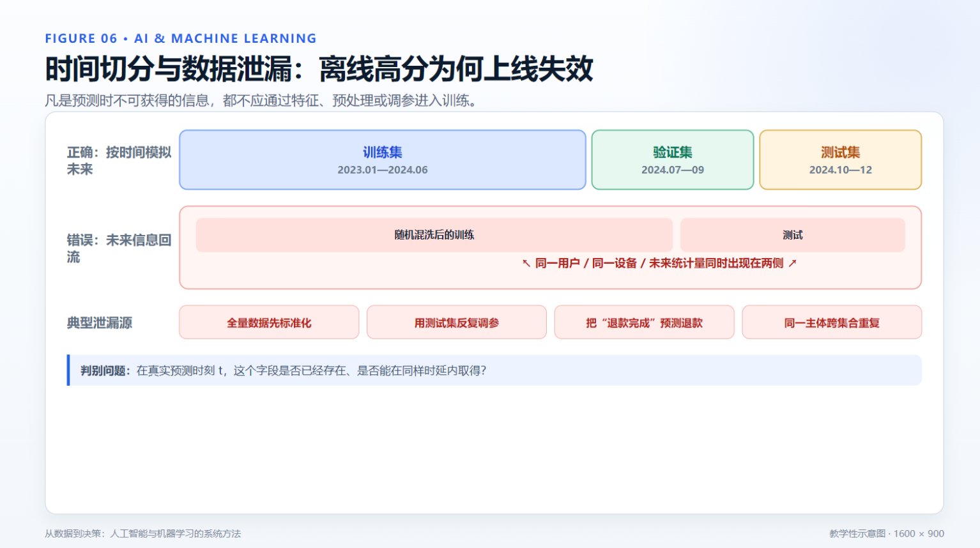This screenshot has width=980, height=548.
Task: Click the row label 典型泄漏源
Action: click(x=100, y=323)
